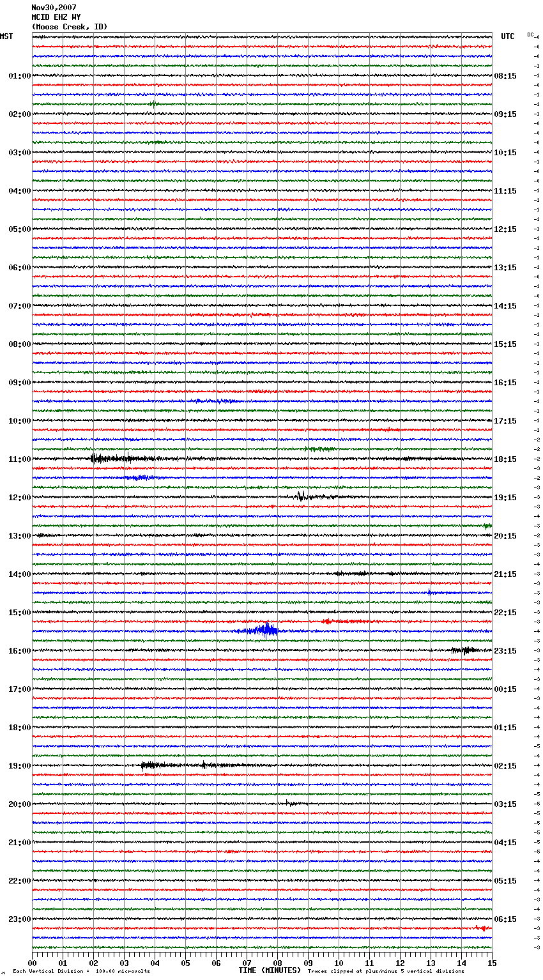Click minute tick "10" on the bottom axis
543x980 pixels.
(x=339, y=963)
